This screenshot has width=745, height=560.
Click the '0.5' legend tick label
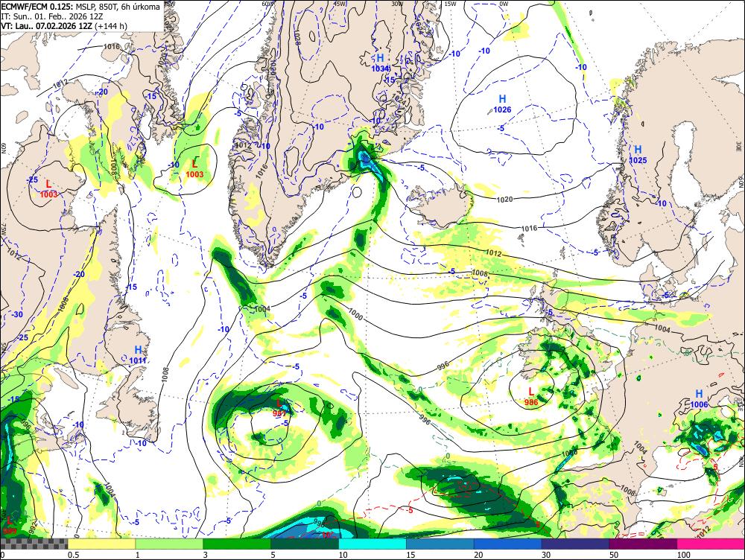(x=73, y=555)
